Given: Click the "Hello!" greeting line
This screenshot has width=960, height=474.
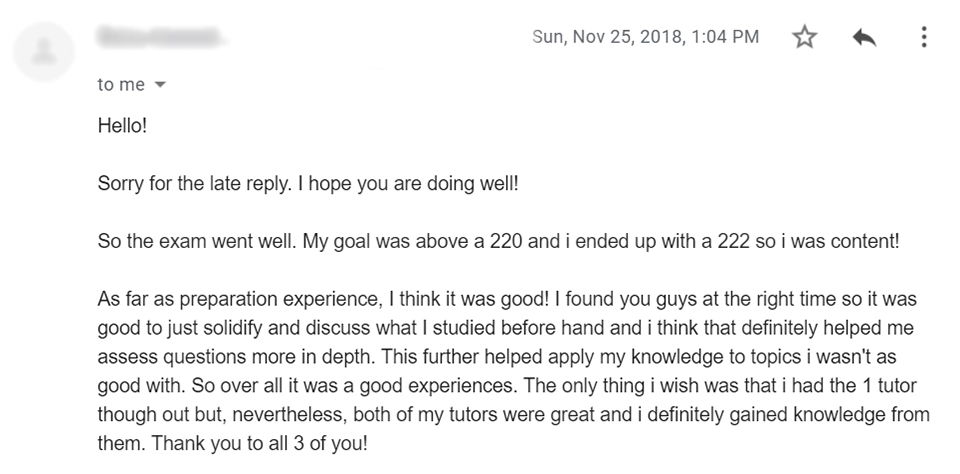Looking at the screenshot, I should pyautogui.click(x=122, y=126).
